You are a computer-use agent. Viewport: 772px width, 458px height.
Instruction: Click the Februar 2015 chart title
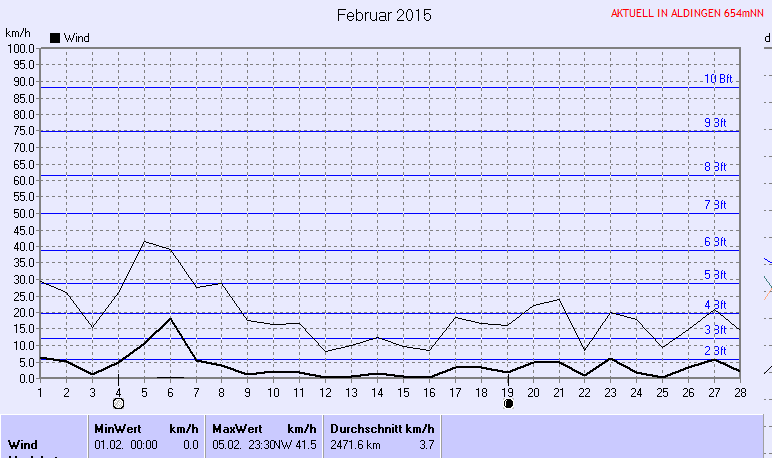click(384, 16)
